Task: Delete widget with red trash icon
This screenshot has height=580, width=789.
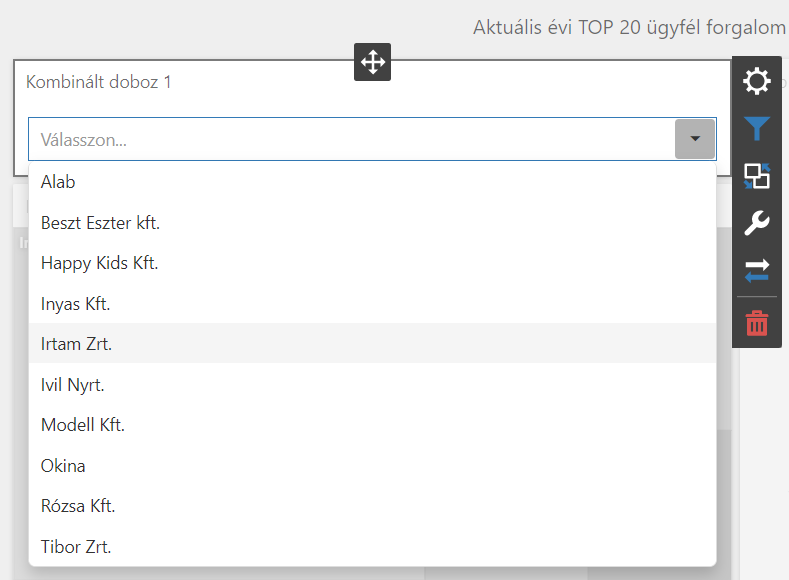Action: 757,322
